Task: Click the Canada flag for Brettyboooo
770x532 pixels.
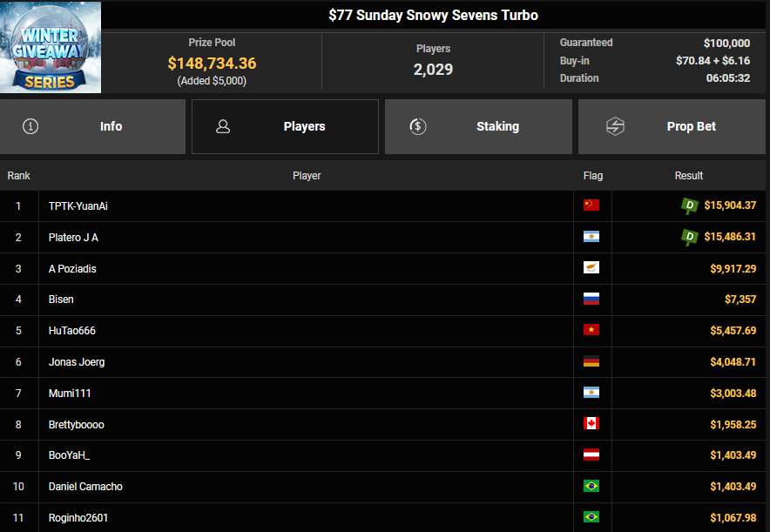Action: (591, 424)
